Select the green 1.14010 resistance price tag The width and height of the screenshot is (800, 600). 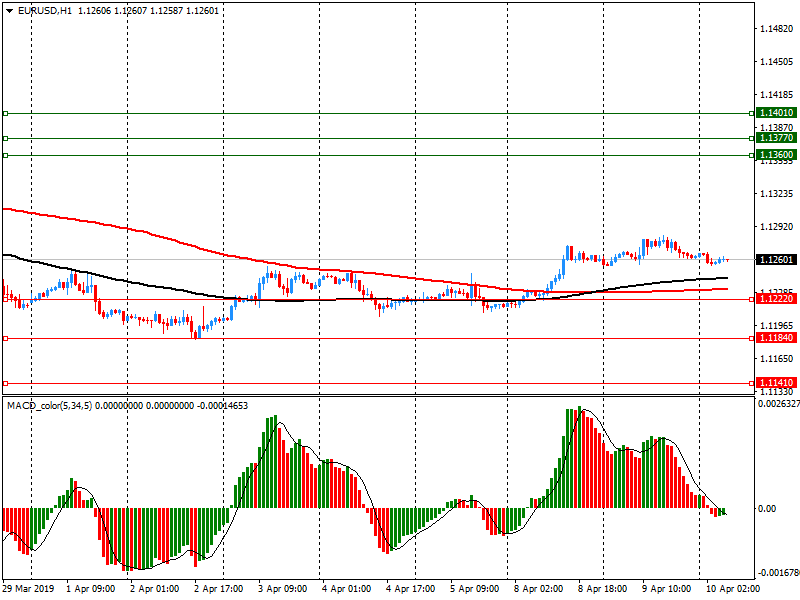[776, 113]
